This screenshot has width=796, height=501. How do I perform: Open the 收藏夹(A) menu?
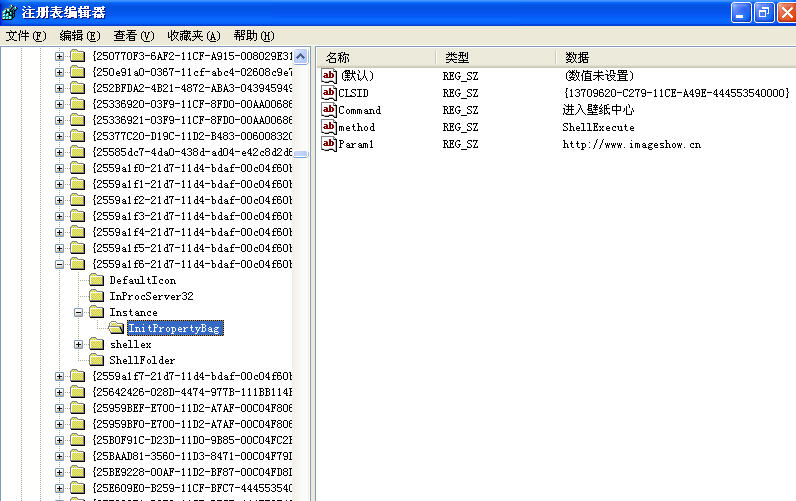[193, 36]
